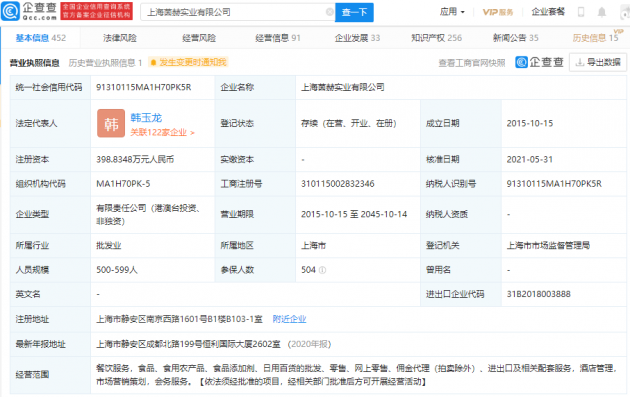This screenshot has height=397, width=630.
Task: Click the 导出数据 export button
Action: point(598,62)
